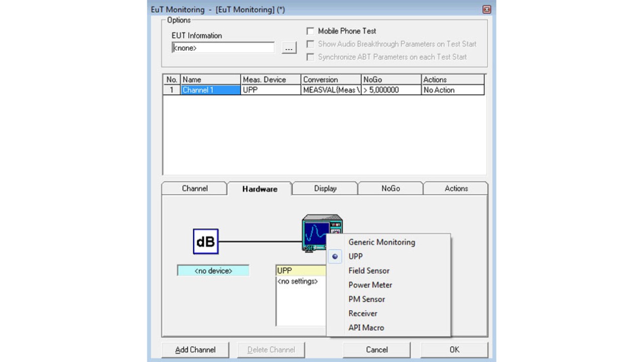Switch to the Channel tab
The image size is (644, 362).
coord(195,189)
